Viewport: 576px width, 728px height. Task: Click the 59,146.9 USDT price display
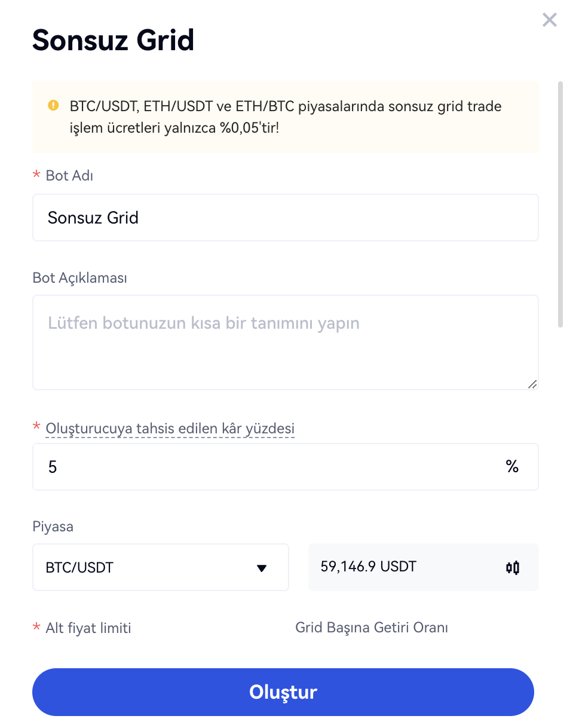click(x=368, y=567)
